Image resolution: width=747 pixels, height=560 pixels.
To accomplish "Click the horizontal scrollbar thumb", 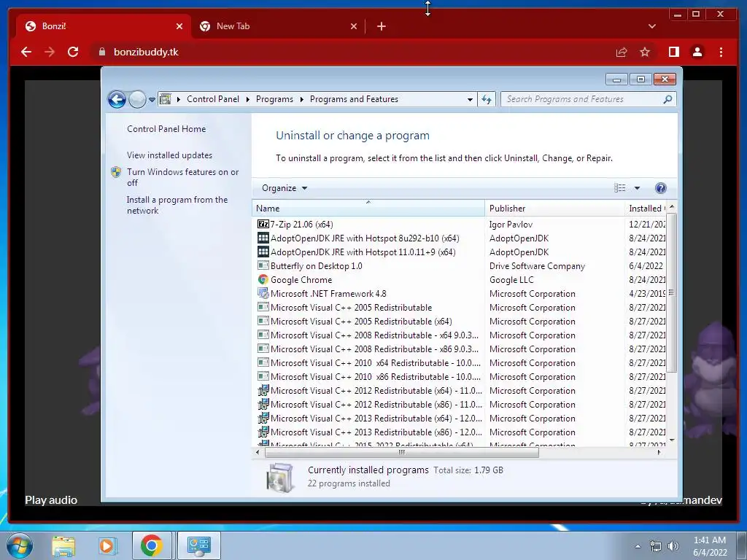I will click(x=402, y=452).
